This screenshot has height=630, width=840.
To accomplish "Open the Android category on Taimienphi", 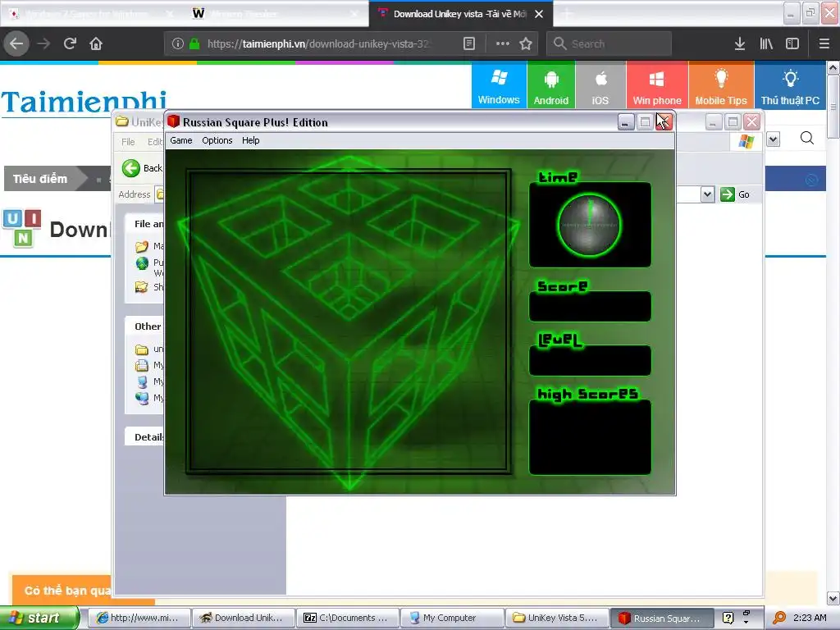I will [550, 85].
